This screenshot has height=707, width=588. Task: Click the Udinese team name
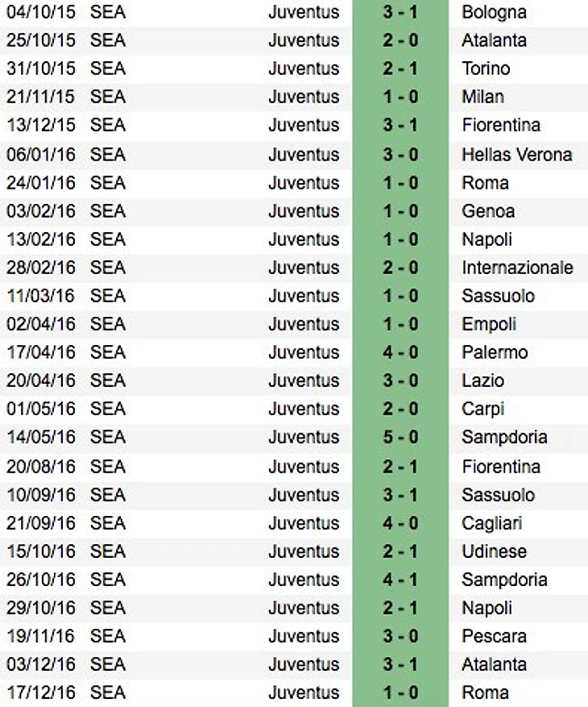click(494, 551)
